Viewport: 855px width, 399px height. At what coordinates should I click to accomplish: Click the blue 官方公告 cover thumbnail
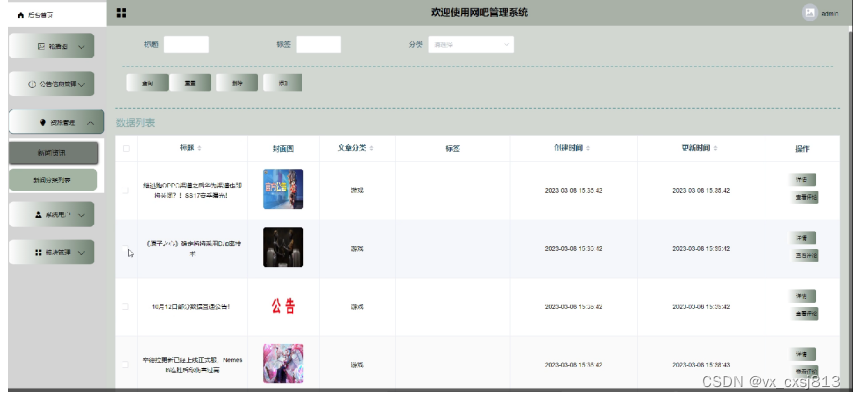[x=283, y=189]
